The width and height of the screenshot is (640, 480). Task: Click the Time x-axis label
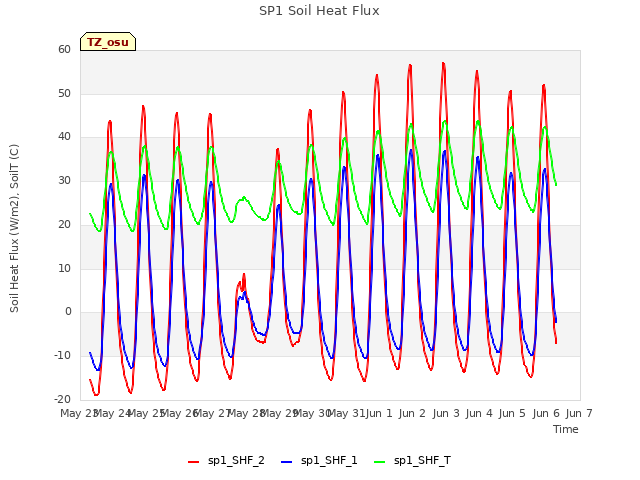pos(566,429)
